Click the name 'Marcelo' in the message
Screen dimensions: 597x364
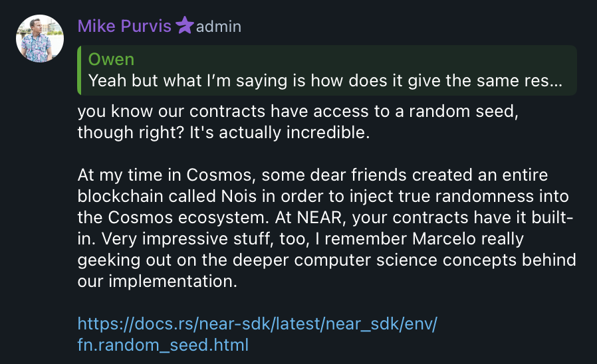444,239
